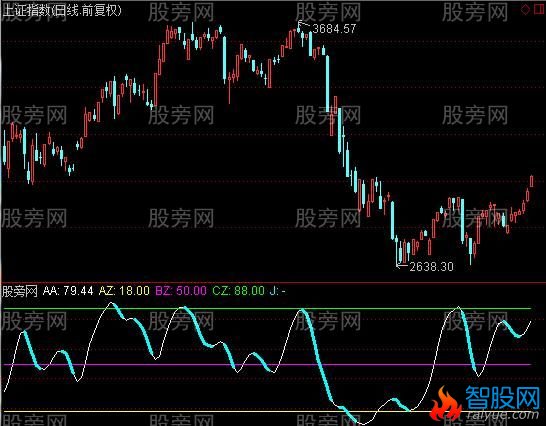Image resolution: width=546 pixels, height=426 pixels.
Task: Select the green CZ 88 horizontal line
Action: click(x=266, y=309)
